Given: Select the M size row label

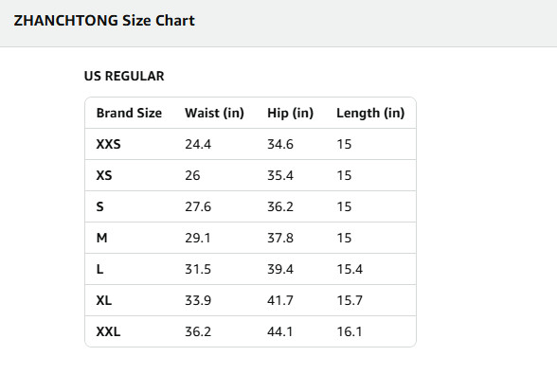Looking at the screenshot, I should (x=101, y=238).
